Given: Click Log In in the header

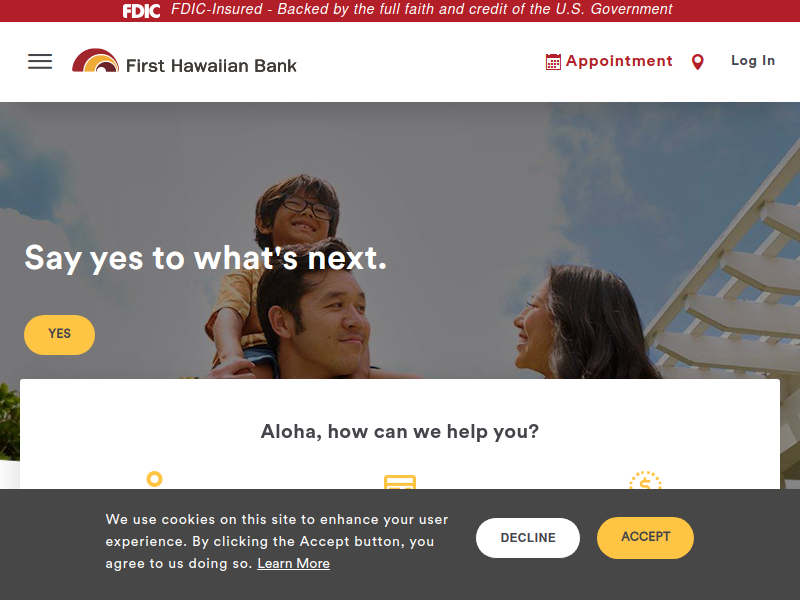Looking at the screenshot, I should [x=753, y=60].
